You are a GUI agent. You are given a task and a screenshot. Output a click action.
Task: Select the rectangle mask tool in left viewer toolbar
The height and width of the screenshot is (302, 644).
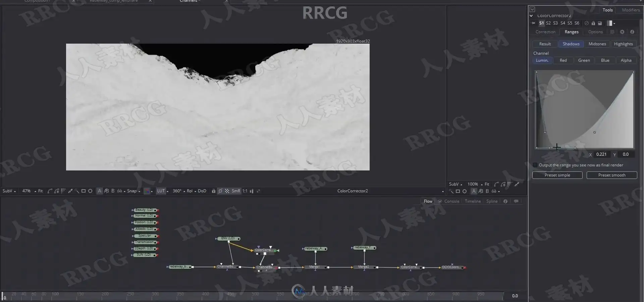[x=84, y=191]
